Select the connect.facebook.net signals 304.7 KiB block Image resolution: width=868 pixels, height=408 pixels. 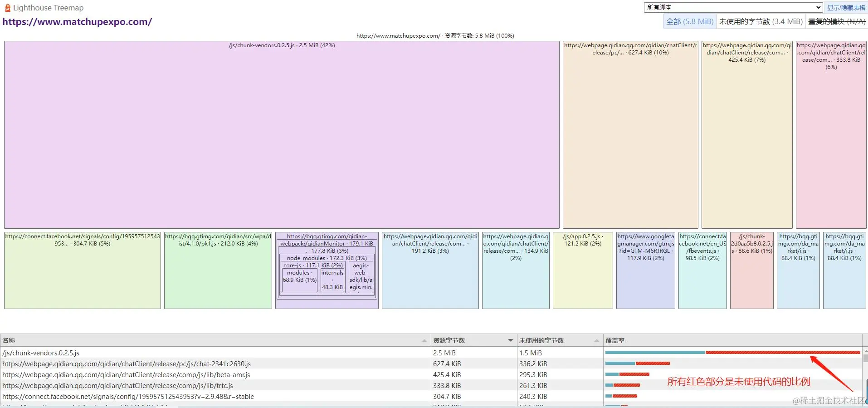tap(83, 270)
